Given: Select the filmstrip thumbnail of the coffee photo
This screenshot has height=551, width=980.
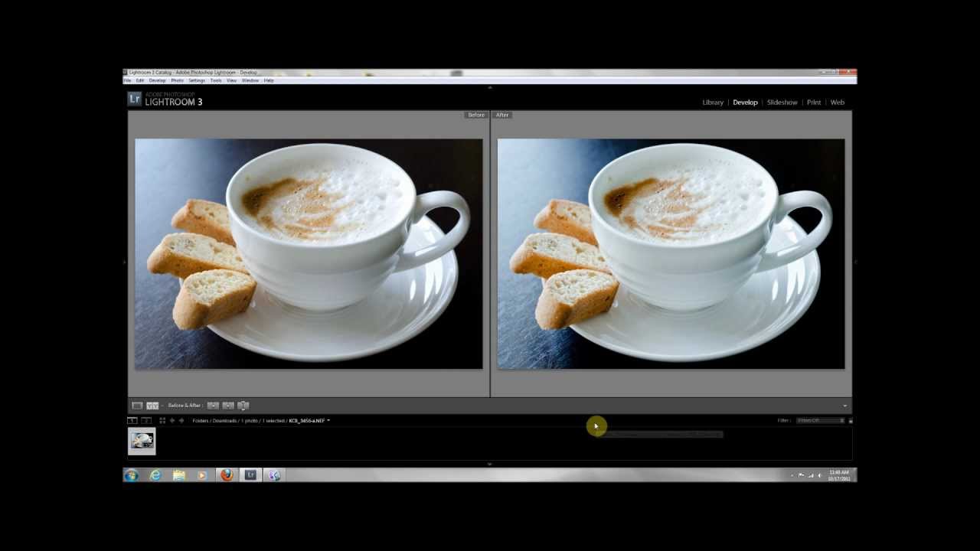Looking at the screenshot, I should (x=142, y=441).
